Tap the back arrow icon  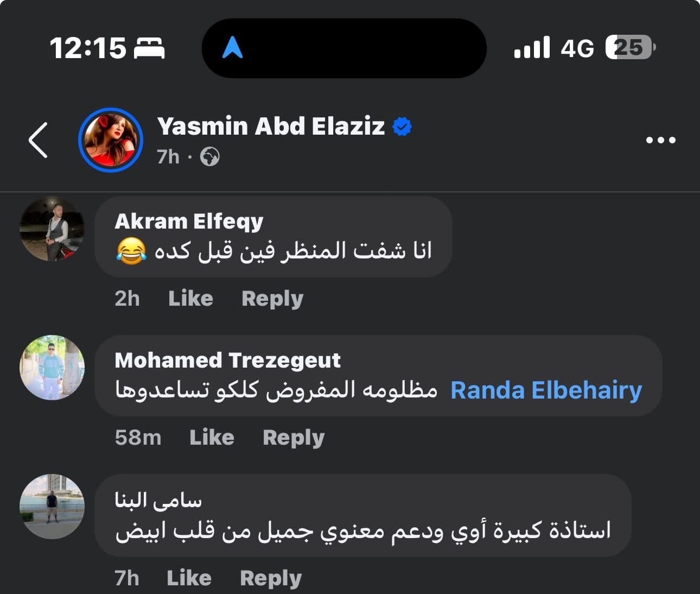tap(39, 140)
